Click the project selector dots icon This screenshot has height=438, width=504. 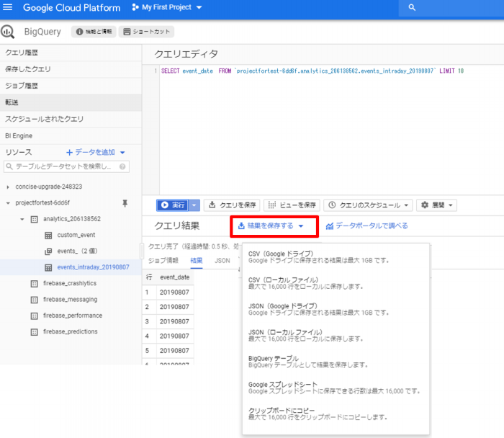point(135,7)
